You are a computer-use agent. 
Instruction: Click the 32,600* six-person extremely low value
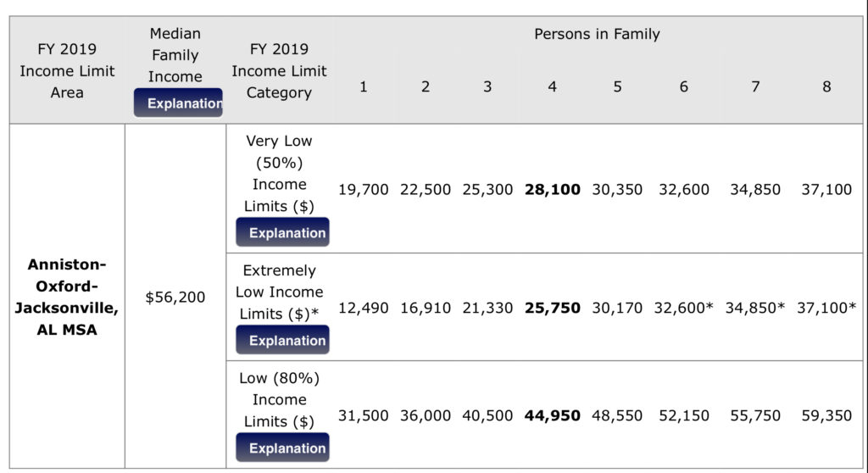[x=683, y=308]
